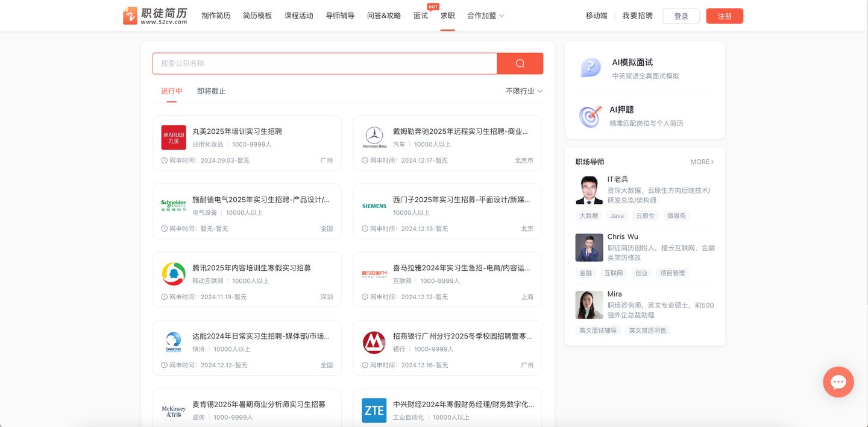Open MORE link in 职场导师 panel
868x427 pixels.
702,162
